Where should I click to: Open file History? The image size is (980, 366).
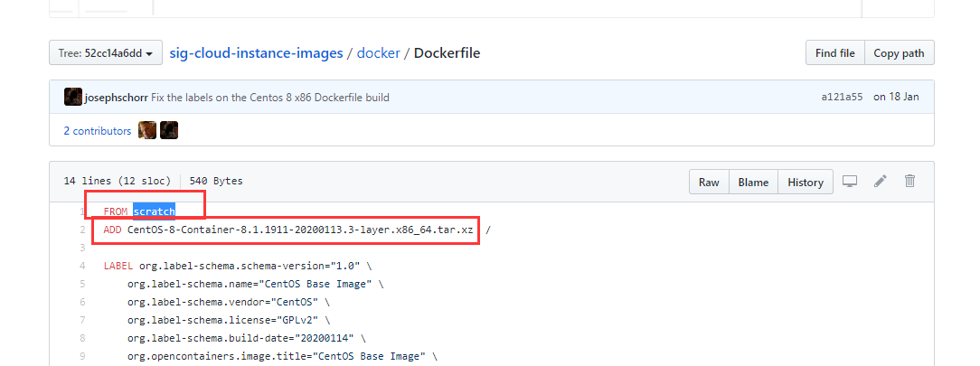click(x=805, y=182)
